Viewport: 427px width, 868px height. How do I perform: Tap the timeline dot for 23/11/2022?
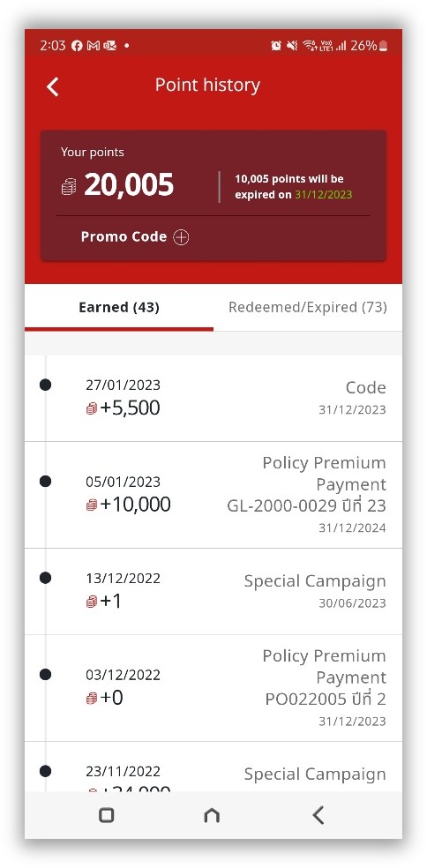tap(45, 771)
